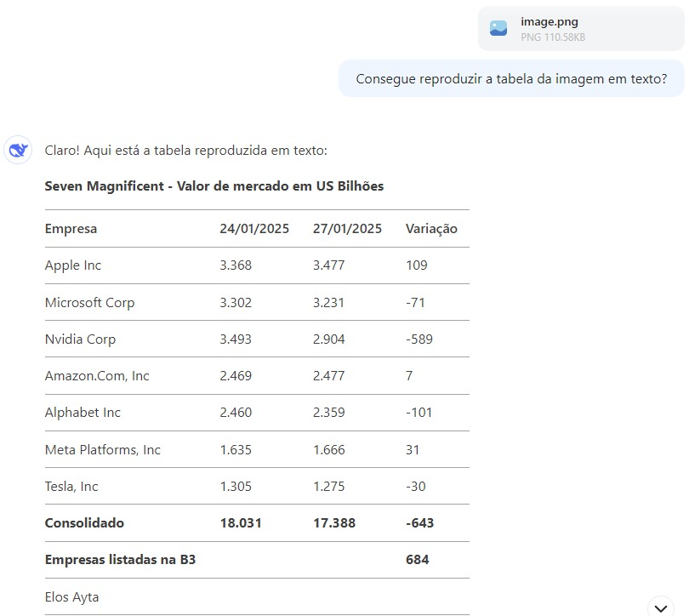Click Meta value '1.666'

point(328,450)
